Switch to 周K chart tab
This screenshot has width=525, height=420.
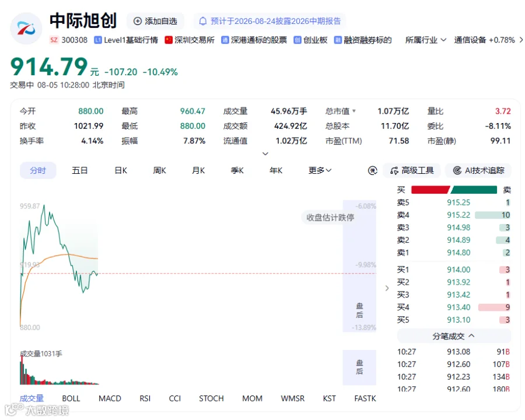point(159,170)
